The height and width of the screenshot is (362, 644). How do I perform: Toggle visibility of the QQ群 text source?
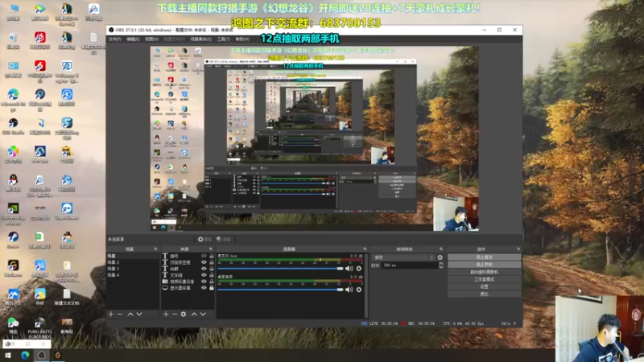(204, 269)
